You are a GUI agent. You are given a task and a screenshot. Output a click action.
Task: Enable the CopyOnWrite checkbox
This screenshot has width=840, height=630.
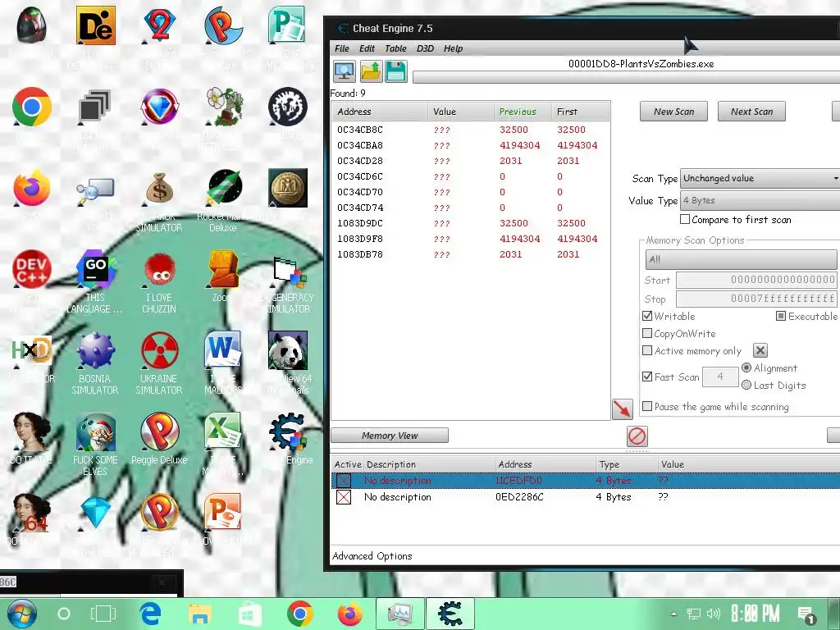click(x=647, y=333)
